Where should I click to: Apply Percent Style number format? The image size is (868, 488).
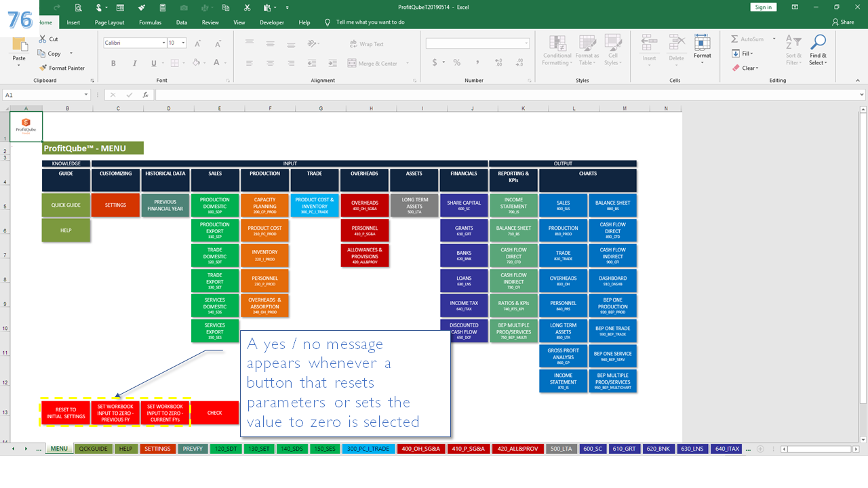(457, 62)
